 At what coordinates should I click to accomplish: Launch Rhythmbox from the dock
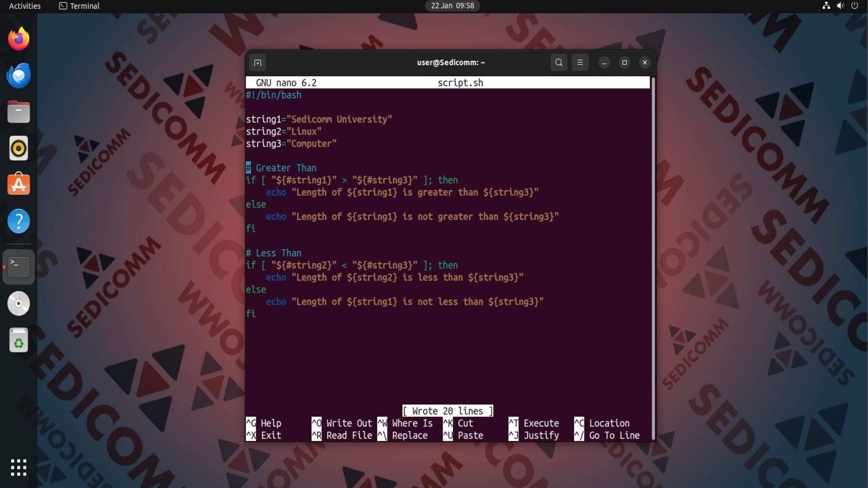point(19,148)
